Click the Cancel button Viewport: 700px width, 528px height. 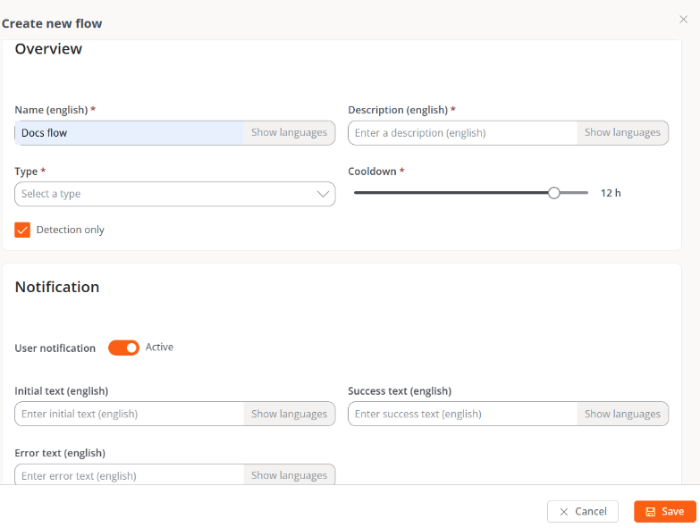(x=583, y=511)
